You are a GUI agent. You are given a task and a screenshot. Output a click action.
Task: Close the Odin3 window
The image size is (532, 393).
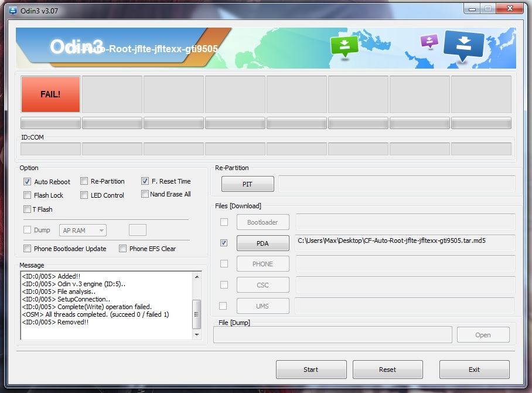[510, 8]
